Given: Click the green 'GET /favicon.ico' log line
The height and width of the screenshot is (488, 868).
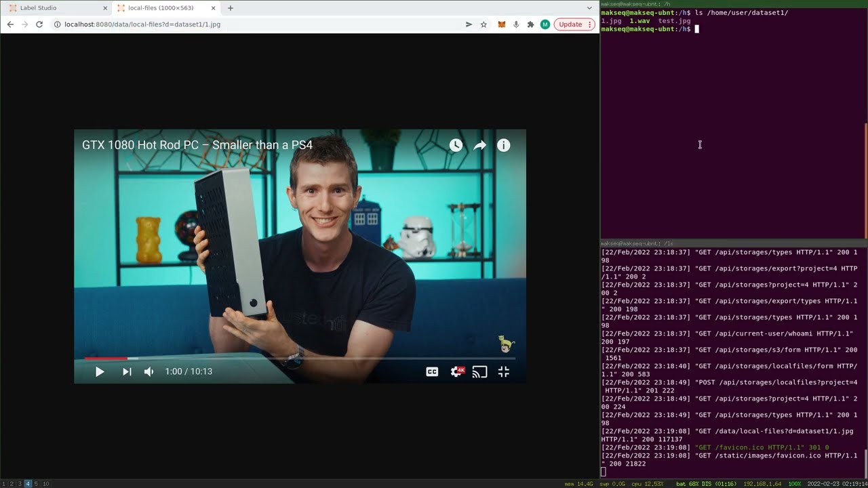Looking at the screenshot, I should (x=762, y=447).
